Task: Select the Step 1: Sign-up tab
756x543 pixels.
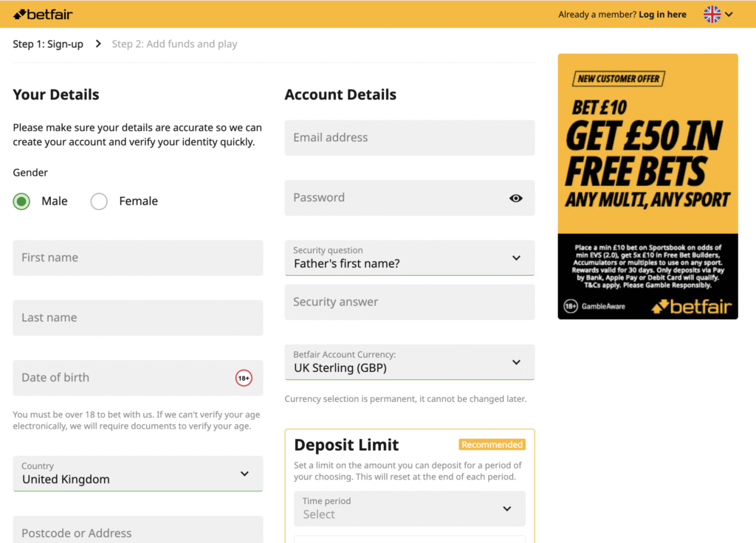Action: (x=48, y=44)
